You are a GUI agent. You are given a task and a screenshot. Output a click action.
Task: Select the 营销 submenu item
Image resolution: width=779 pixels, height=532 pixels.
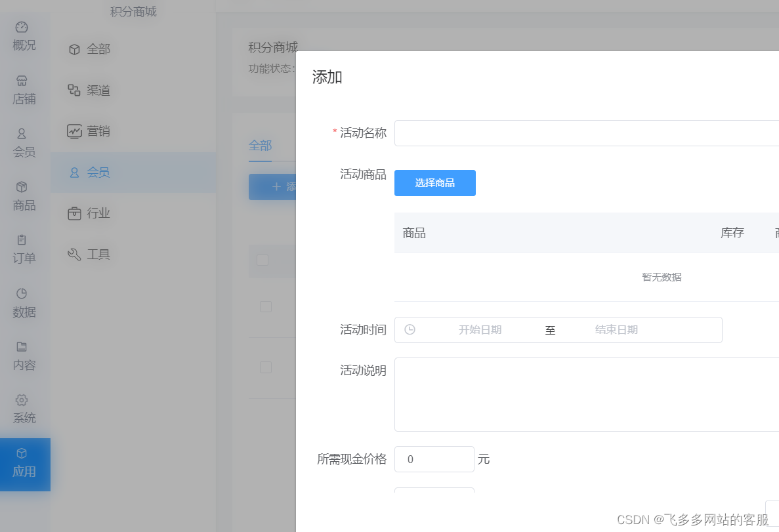click(x=133, y=131)
